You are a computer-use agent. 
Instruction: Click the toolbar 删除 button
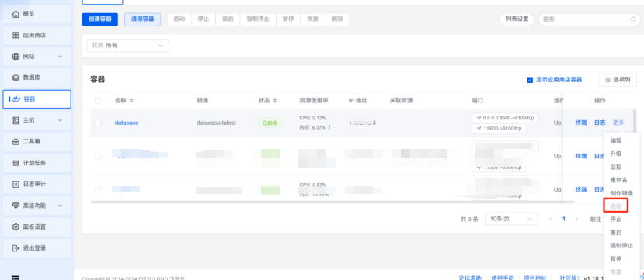(337, 19)
